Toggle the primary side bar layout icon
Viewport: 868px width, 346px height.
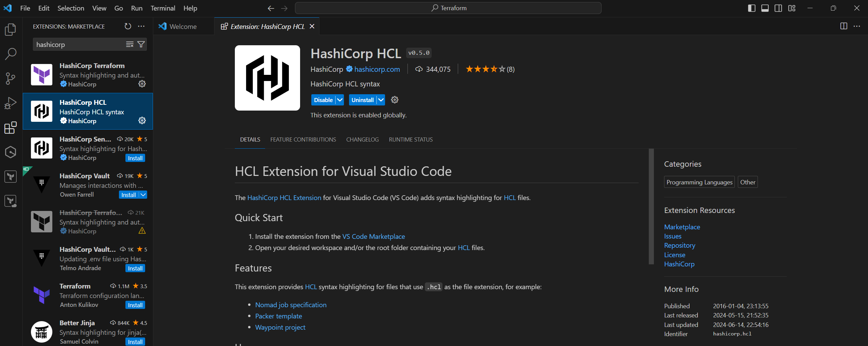[x=752, y=8]
